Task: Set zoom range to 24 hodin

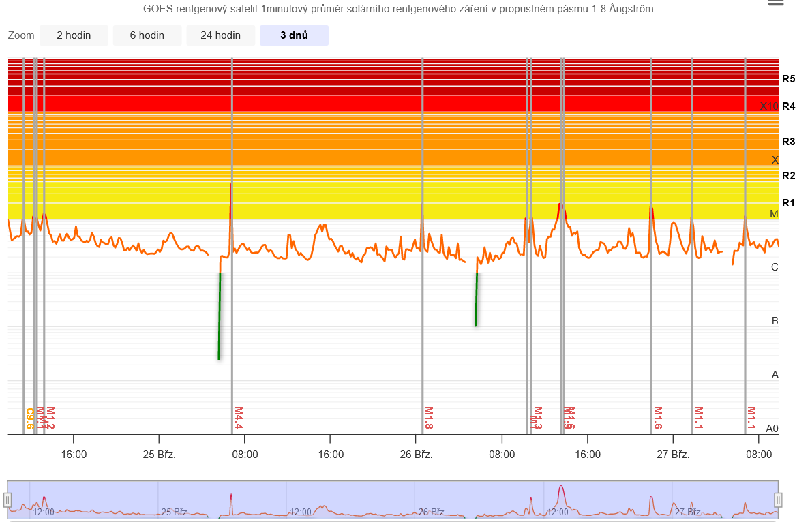Action: click(x=221, y=35)
